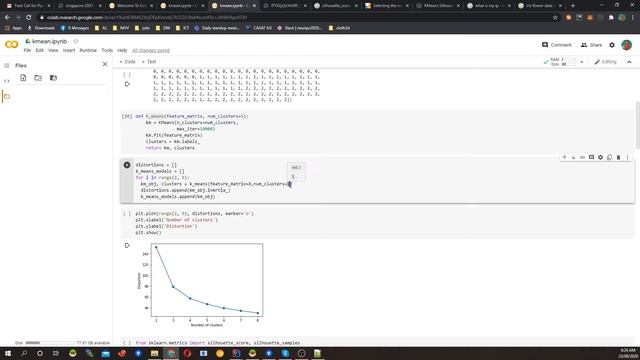Open the Tools menu

click(x=107, y=50)
